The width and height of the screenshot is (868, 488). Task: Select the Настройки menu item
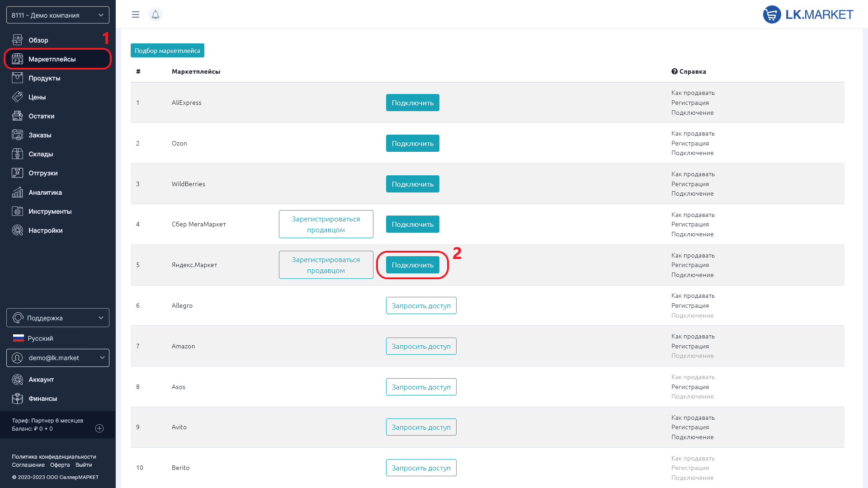45,230
